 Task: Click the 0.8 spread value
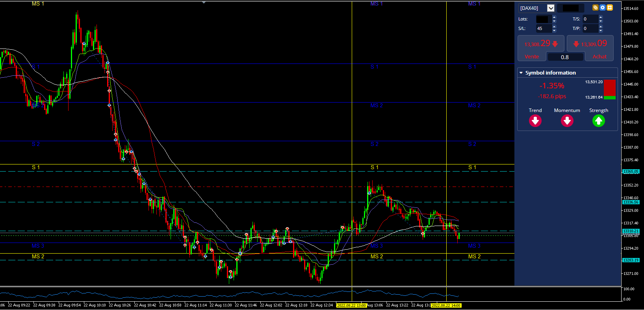click(x=565, y=57)
